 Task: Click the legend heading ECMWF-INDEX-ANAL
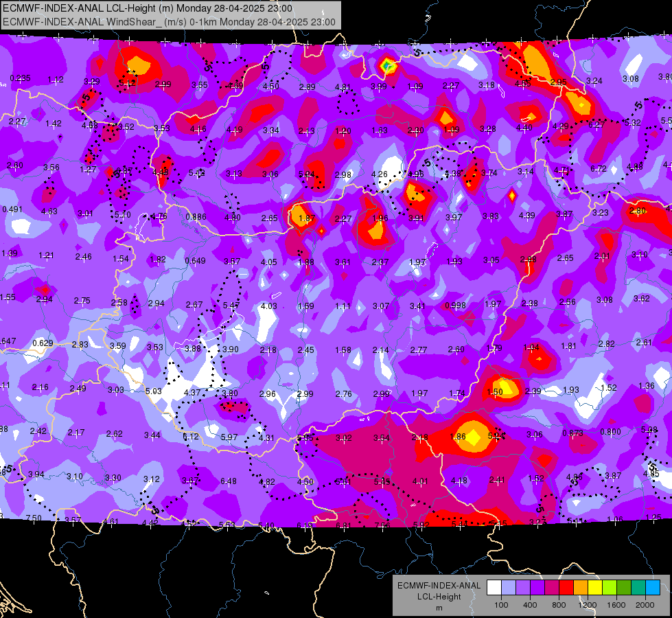point(439,586)
